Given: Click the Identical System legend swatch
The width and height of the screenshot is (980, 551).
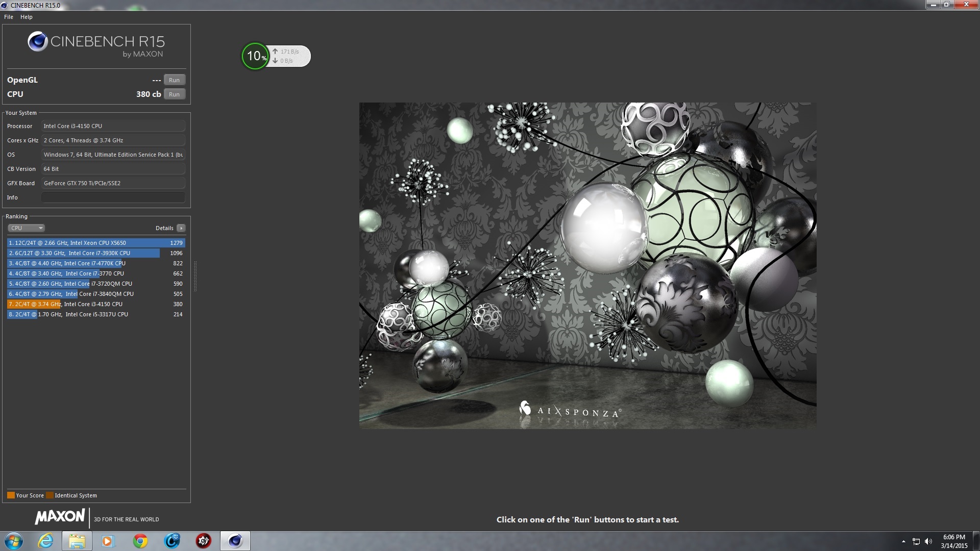Looking at the screenshot, I should [50, 495].
